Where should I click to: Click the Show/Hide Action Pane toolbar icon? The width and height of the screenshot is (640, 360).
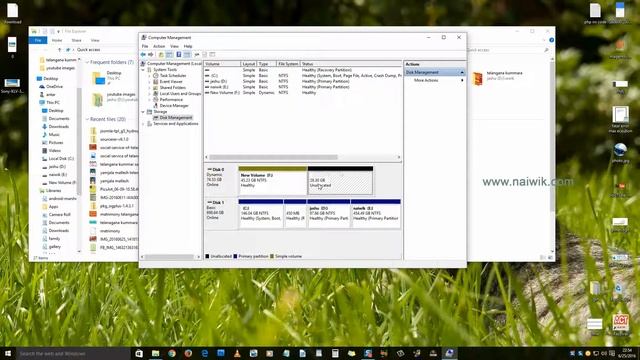coord(187,55)
